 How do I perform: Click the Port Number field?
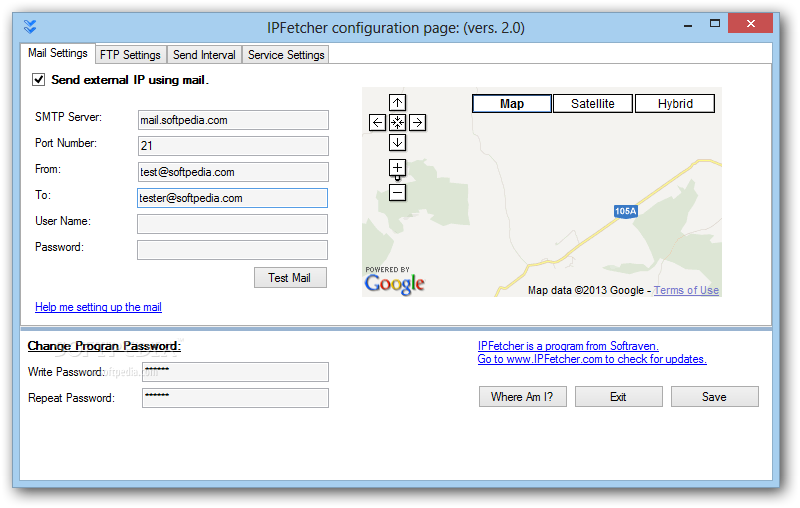pyautogui.click(x=233, y=146)
